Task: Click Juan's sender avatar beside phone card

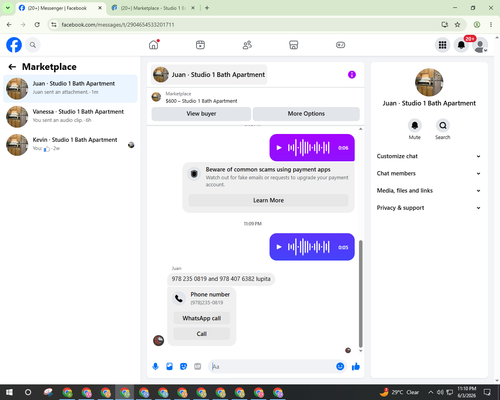Action: (x=158, y=341)
